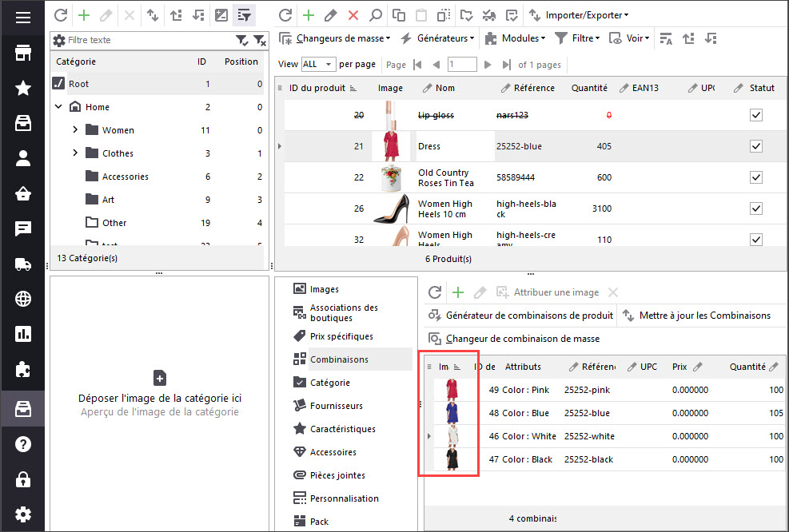Viewport: 789px width, 532px height.
Task: Copy the selected product
Action: [x=399, y=15]
